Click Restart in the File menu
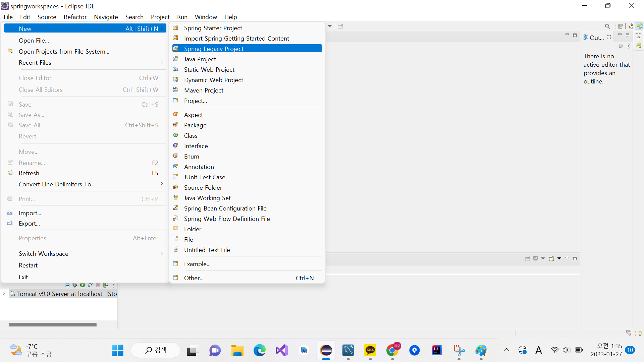This screenshot has width=644, height=362. (85, 265)
